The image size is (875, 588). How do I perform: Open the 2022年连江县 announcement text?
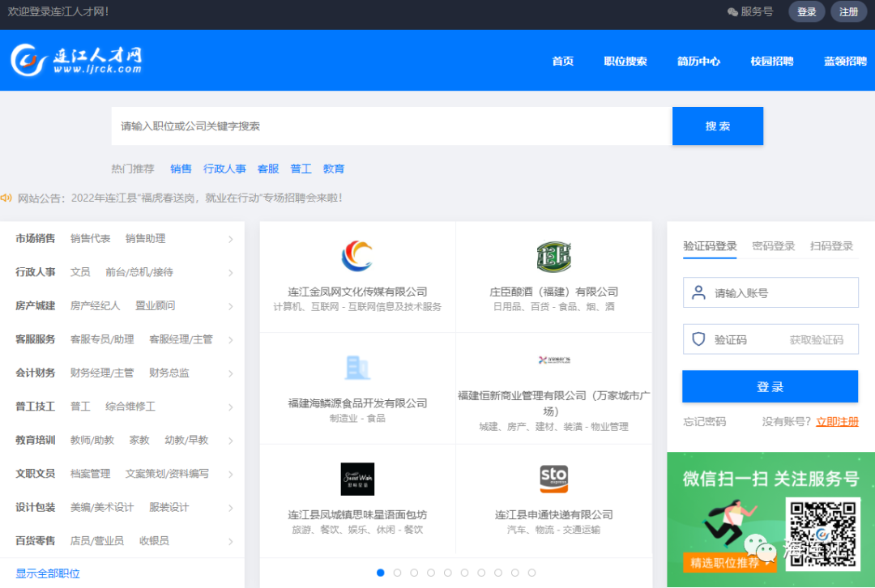coord(207,198)
